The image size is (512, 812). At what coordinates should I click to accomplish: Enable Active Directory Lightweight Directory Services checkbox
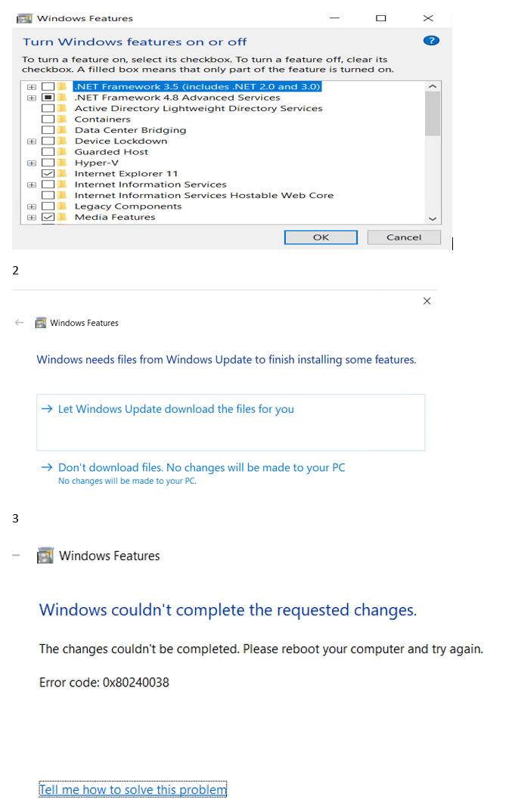point(48,108)
